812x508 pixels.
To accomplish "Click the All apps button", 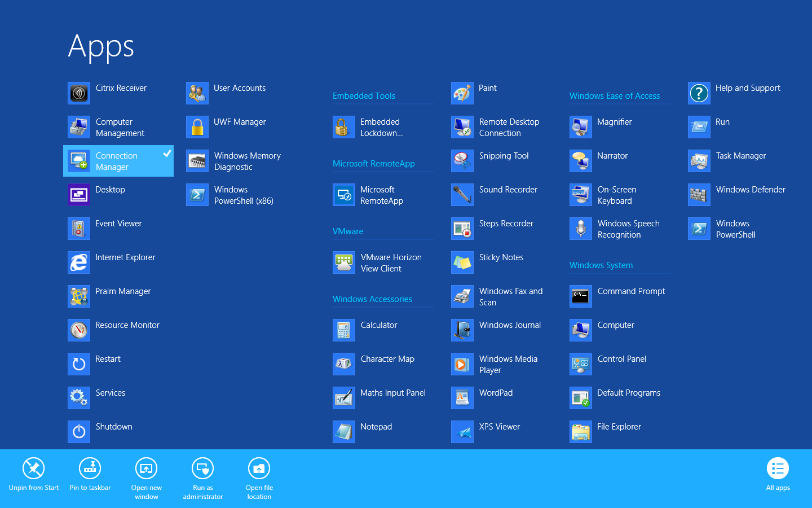I will pos(778,475).
